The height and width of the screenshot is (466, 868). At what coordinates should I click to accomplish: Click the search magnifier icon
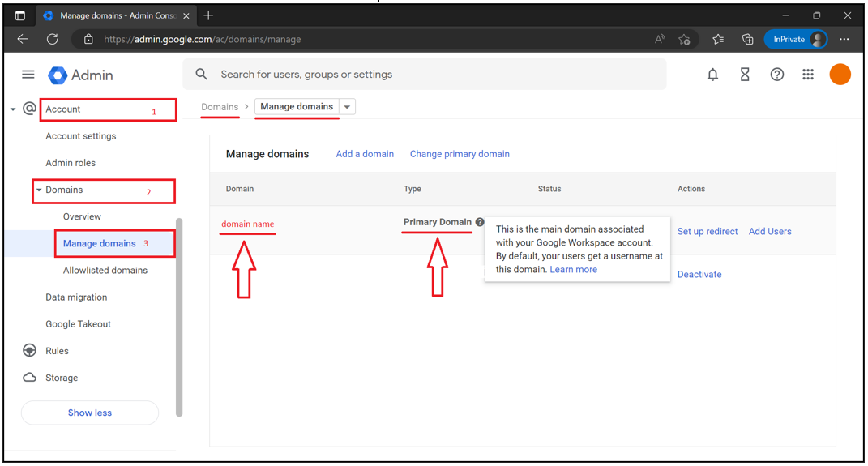tap(202, 75)
